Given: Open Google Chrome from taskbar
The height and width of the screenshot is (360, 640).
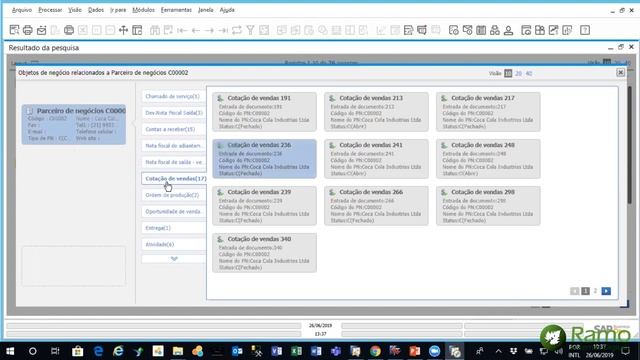Looking at the screenshot, I should click(x=375, y=351).
